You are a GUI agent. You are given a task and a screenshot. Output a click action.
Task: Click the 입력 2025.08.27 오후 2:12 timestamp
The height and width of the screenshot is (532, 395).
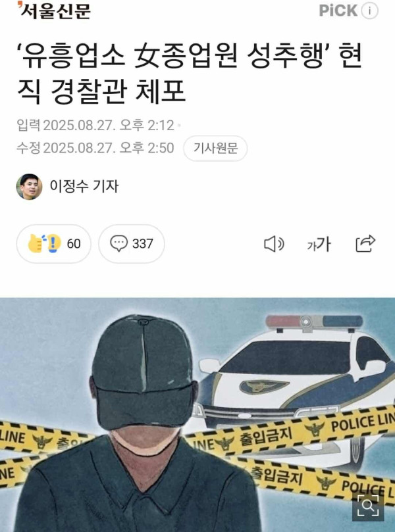coord(95,126)
